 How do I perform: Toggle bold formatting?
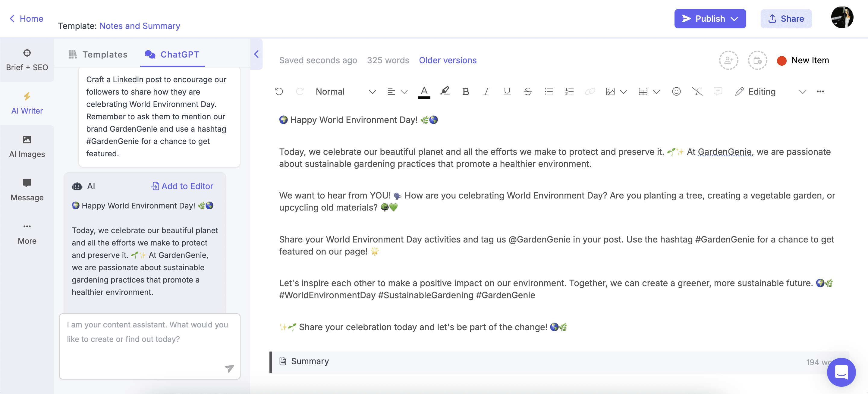click(466, 92)
